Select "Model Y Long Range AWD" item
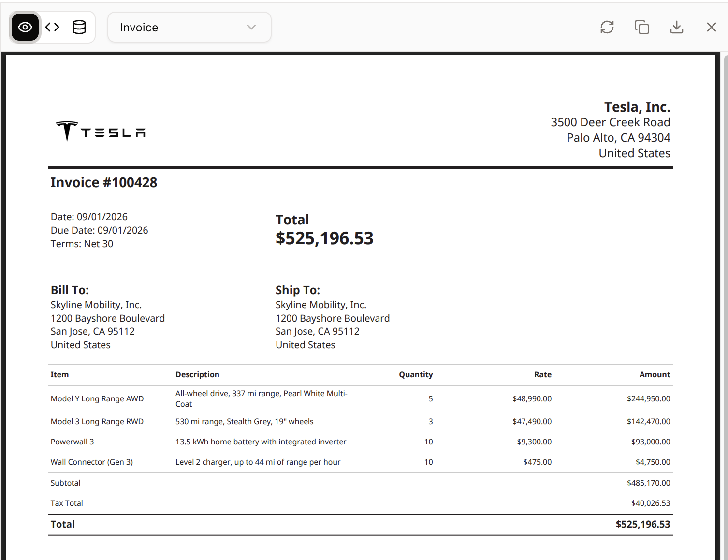The height and width of the screenshot is (560, 728). coord(97,398)
